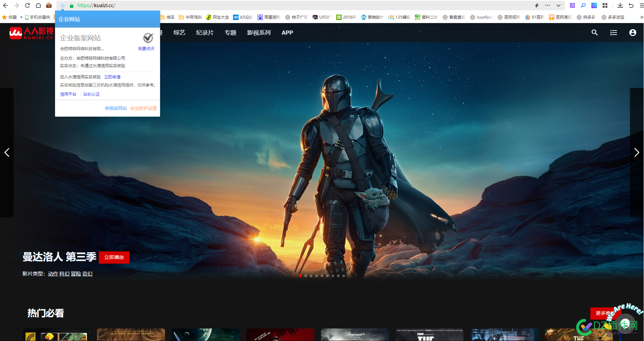Open the 专题 navigation menu item
Viewport: 644px width, 341px height.
click(x=230, y=33)
